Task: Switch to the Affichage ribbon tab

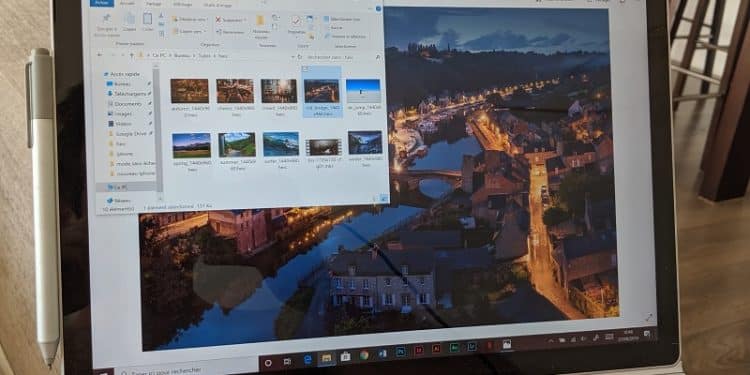Action: point(182,3)
